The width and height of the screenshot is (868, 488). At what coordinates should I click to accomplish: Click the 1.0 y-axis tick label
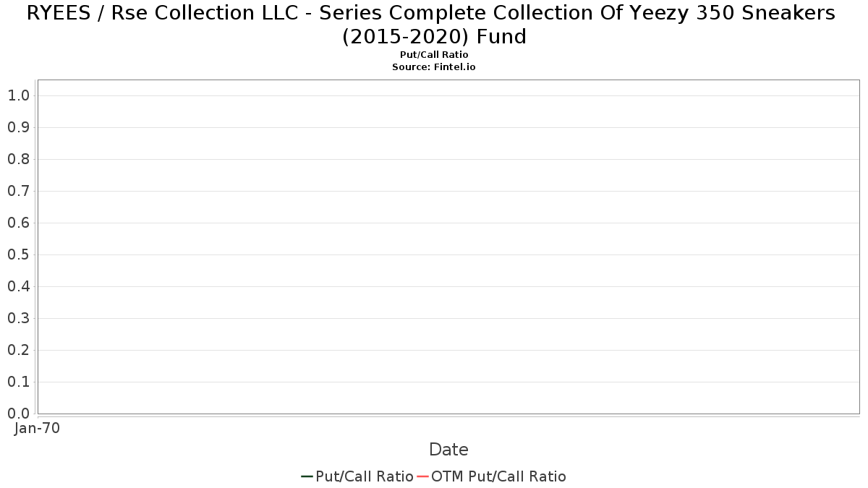click(x=18, y=95)
